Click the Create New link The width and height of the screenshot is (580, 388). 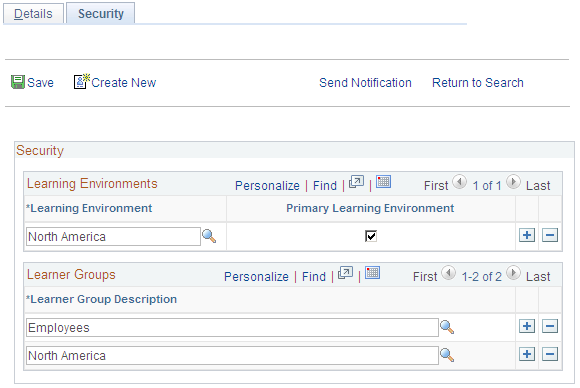(x=124, y=82)
